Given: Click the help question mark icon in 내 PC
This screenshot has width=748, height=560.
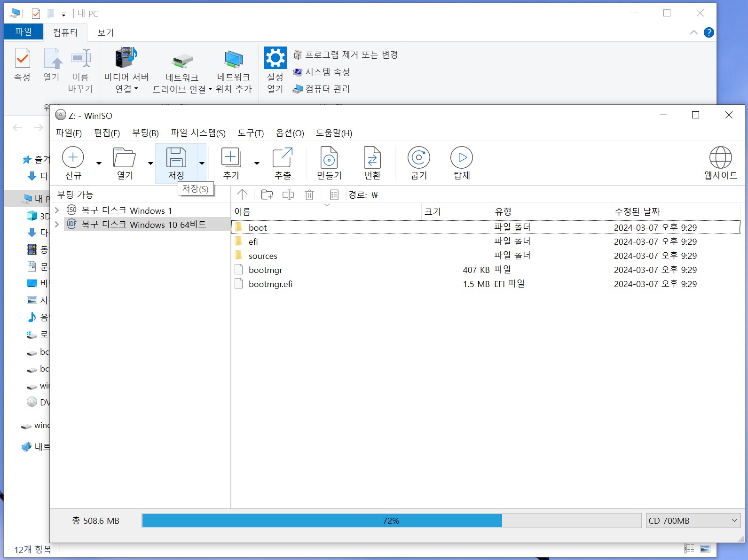Looking at the screenshot, I should 709,32.
